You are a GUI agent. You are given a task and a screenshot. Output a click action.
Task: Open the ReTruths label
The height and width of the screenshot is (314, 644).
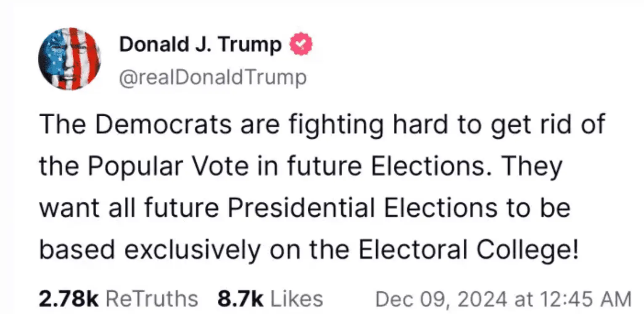(151, 299)
